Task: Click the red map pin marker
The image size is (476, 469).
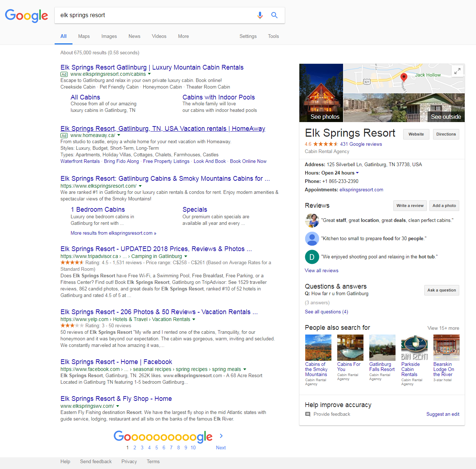Action: click(404, 77)
